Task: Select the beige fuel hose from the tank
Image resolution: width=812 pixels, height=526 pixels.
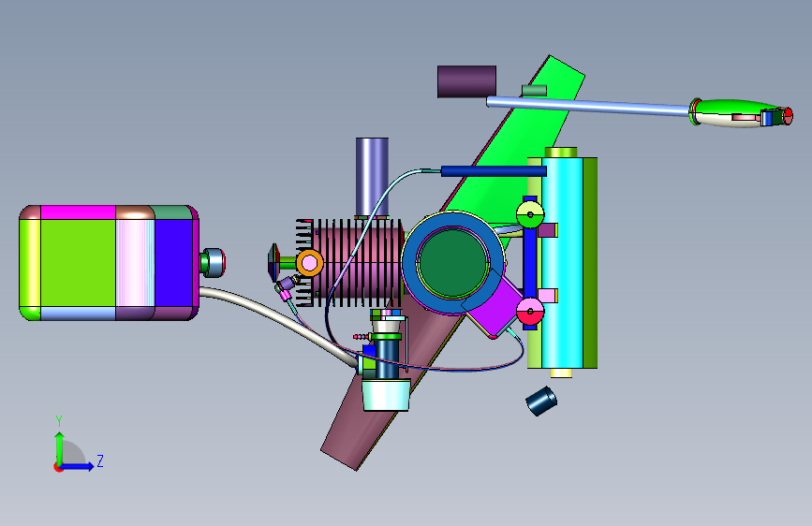Action: coord(279,323)
